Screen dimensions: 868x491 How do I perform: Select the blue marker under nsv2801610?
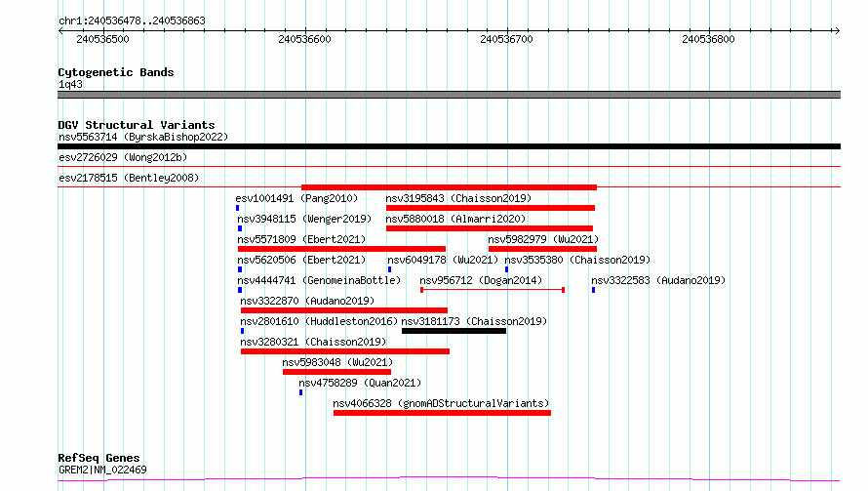(243, 331)
